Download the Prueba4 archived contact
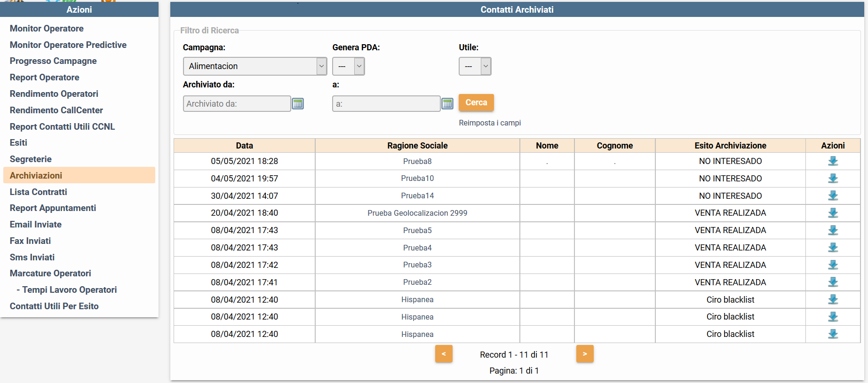 point(833,248)
